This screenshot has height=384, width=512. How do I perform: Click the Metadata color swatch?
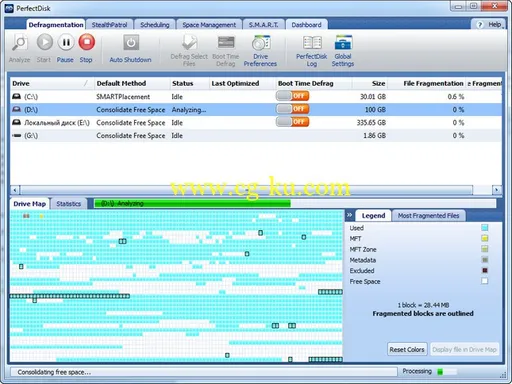coord(485,260)
